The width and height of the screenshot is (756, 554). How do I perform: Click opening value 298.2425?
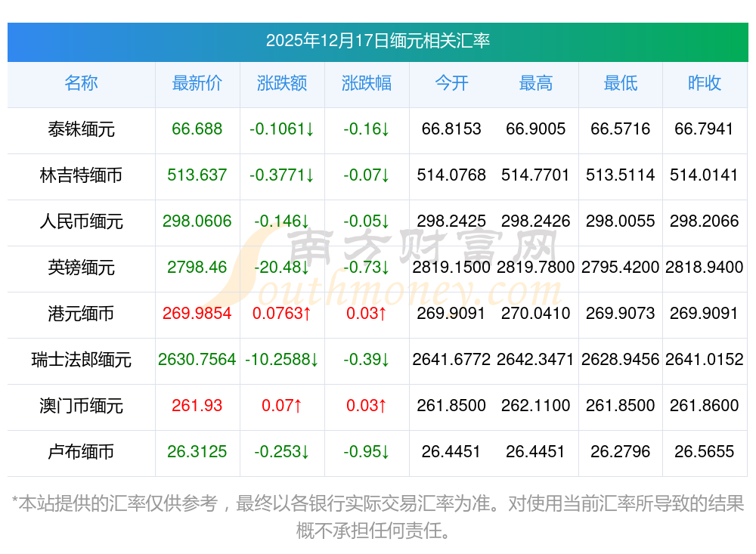point(451,221)
